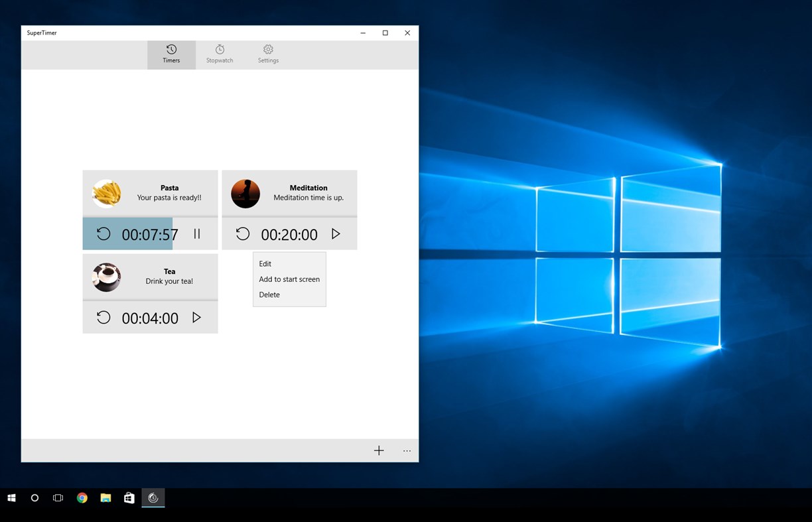Choose Edit from the context menu
Viewport: 812px width, 522px height.
point(265,263)
